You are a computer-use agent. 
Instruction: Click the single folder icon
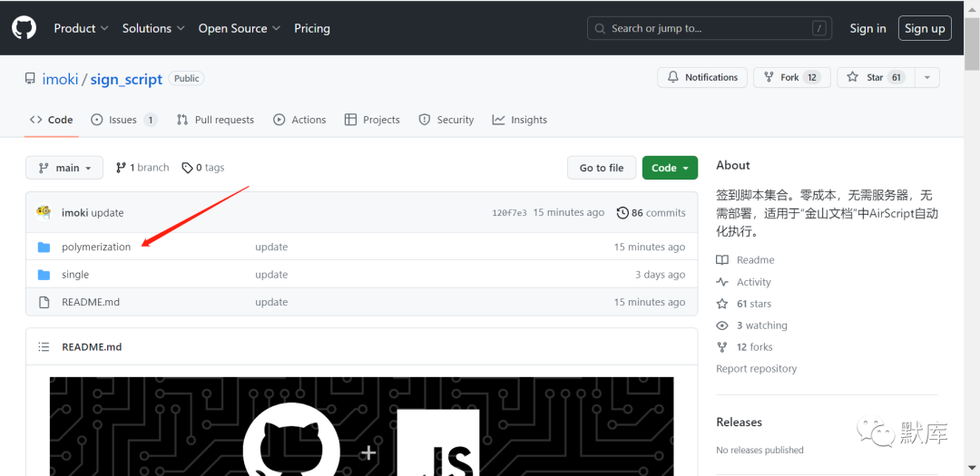click(44, 275)
